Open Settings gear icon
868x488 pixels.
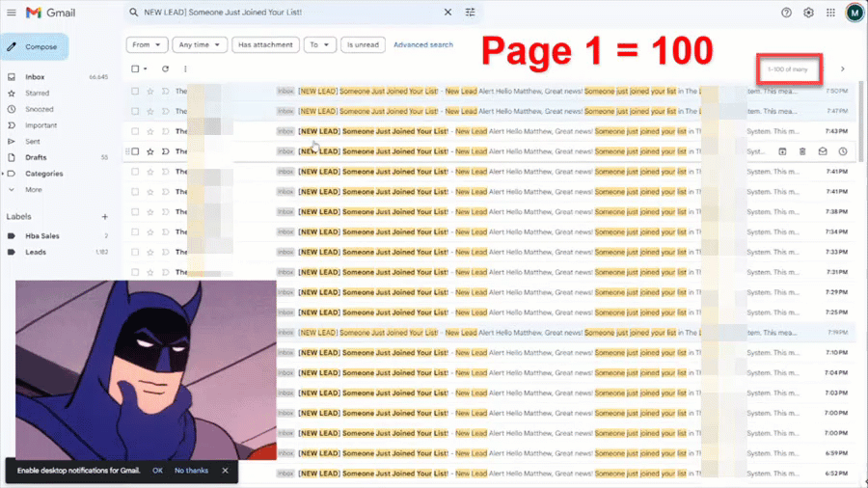tap(808, 13)
